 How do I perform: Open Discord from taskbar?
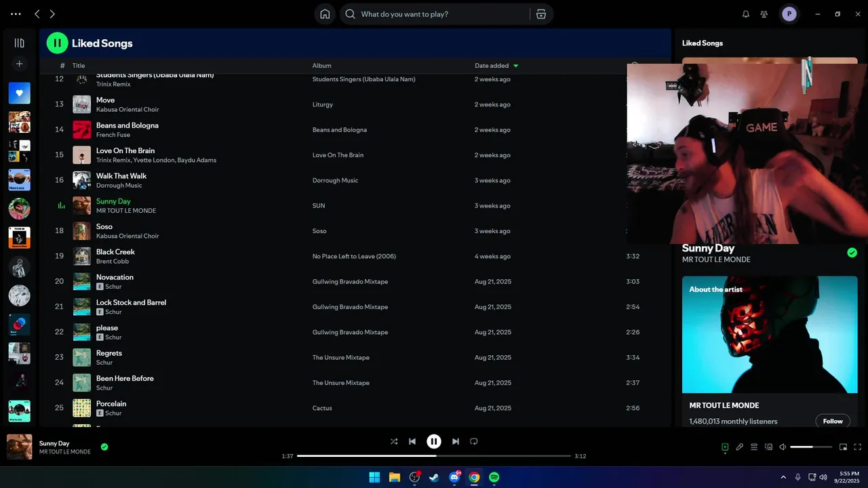(x=454, y=477)
